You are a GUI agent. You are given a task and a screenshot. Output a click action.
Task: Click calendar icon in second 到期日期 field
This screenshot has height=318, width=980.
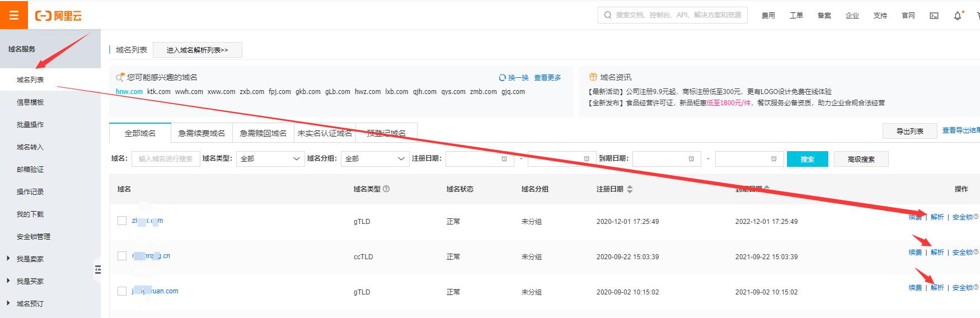tap(774, 159)
